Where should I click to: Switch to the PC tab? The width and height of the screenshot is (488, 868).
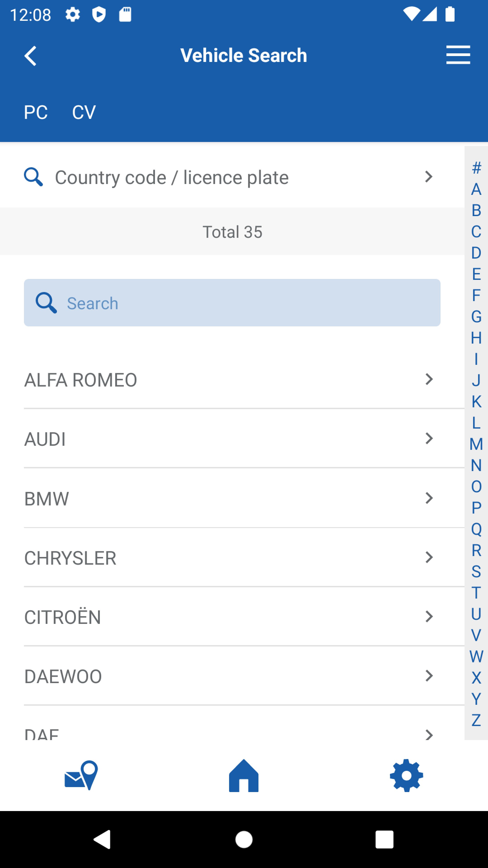coord(36,112)
